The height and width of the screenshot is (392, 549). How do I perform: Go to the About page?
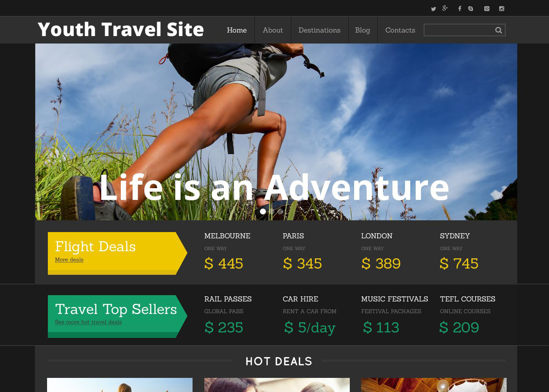point(273,30)
